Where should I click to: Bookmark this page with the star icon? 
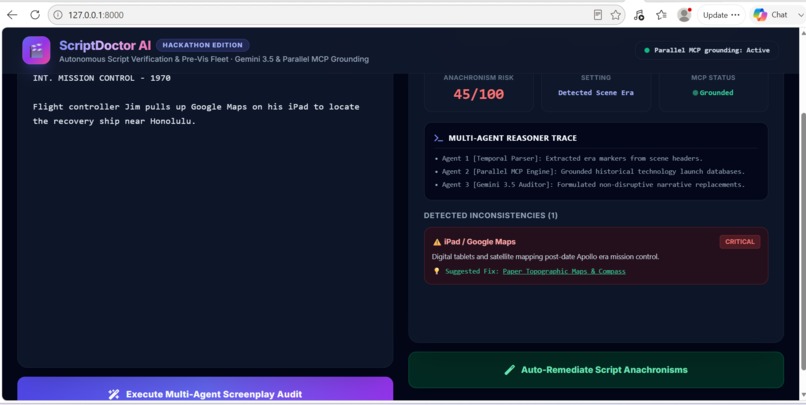(615, 15)
